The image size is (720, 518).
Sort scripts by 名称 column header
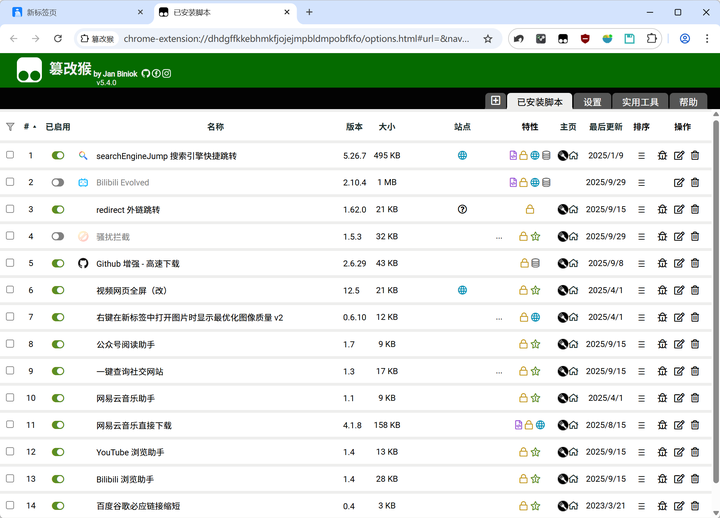coord(215,127)
